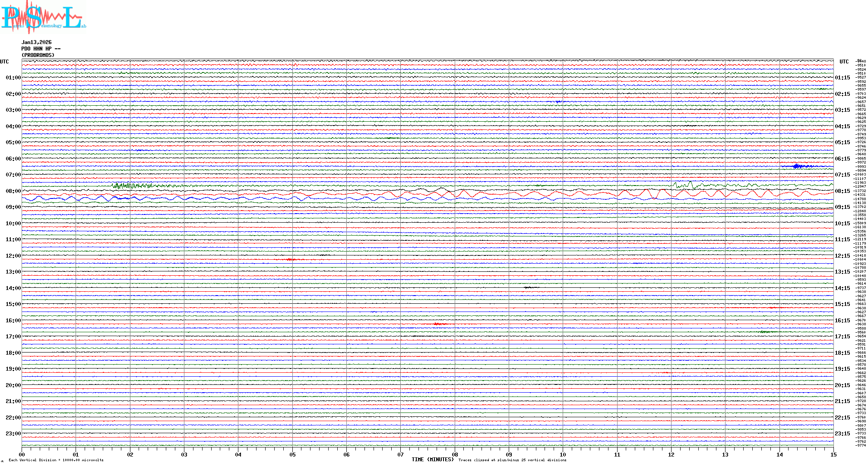Click the 16:15 label on right side

coord(842,321)
